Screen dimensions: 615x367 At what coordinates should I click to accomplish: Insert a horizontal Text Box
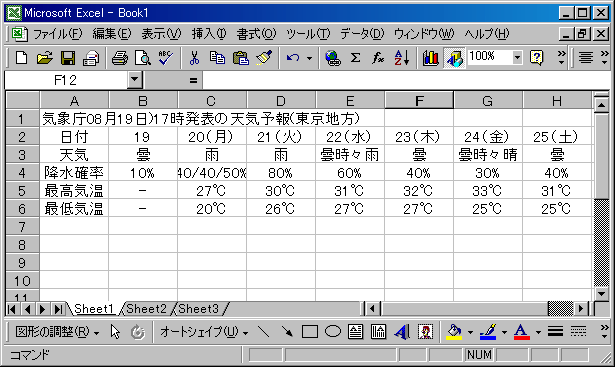[x=355, y=332]
